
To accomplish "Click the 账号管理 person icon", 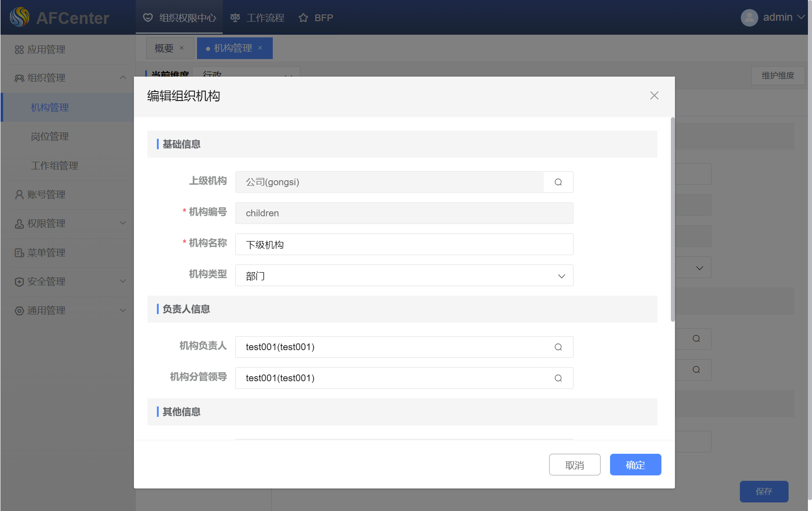I will pyautogui.click(x=19, y=195).
